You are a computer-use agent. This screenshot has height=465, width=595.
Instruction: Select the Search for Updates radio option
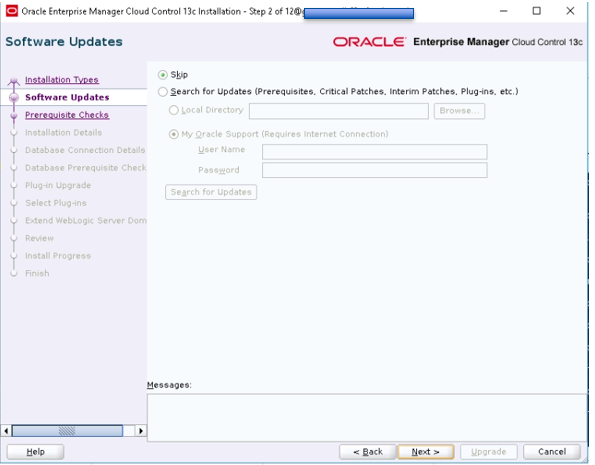[x=163, y=91]
